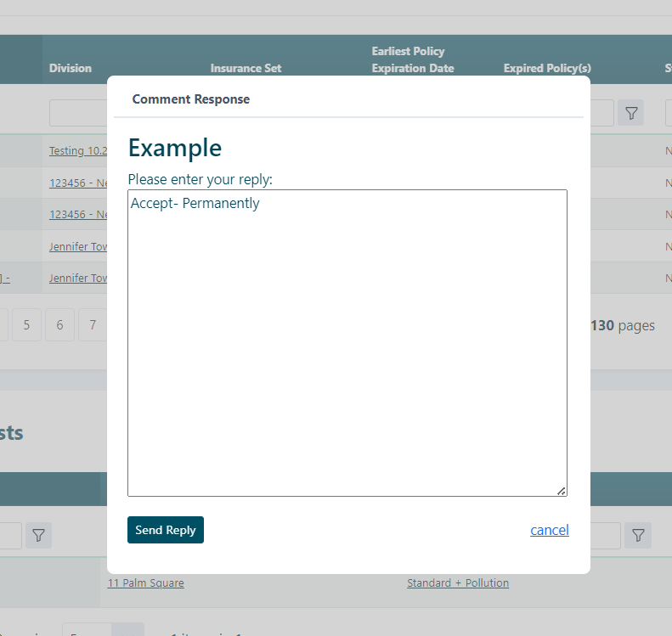Sort by Earliest Policy Expiration Date header
Image resolution: width=672 pixels, height=636 pixels.
point(413,59)
